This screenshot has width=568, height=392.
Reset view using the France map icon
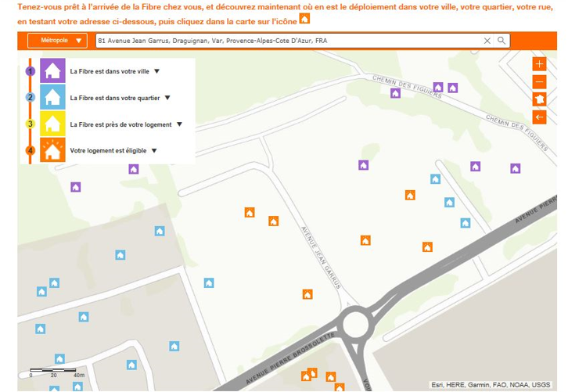(539, 99)
